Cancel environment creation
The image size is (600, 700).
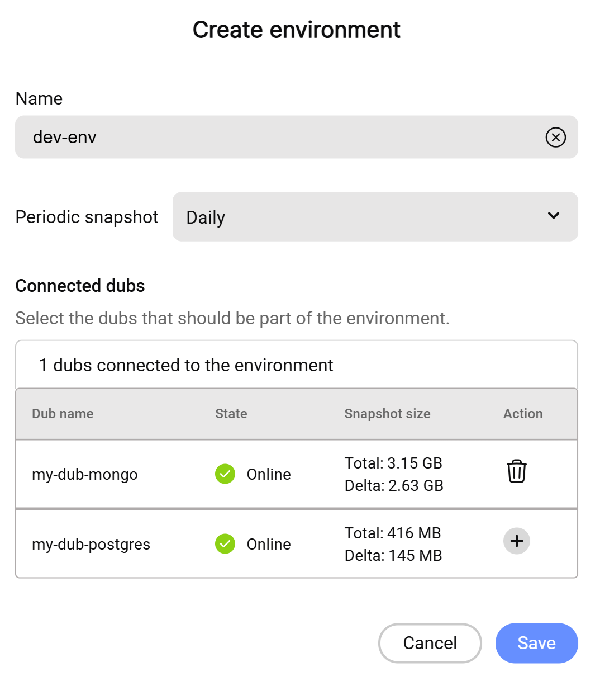(430, 643)
